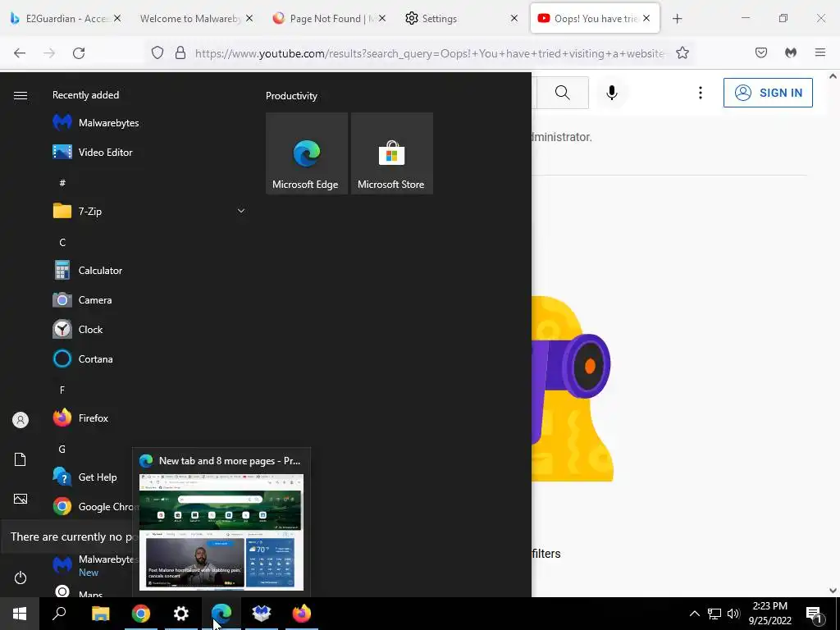Expand the Start menu hamburger button
This screenshot has width=840, height=630.
21,95
